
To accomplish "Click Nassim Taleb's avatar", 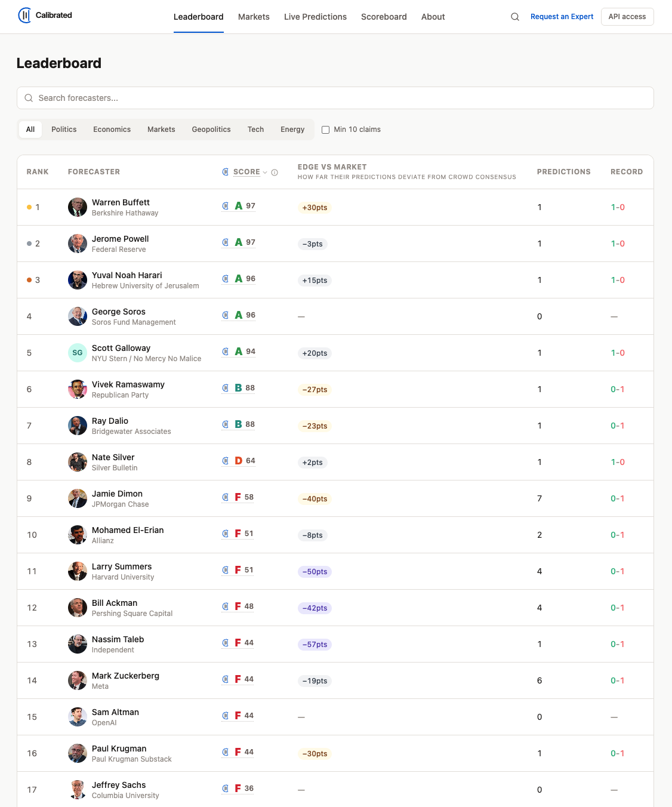I will click(x=78, y=644).
